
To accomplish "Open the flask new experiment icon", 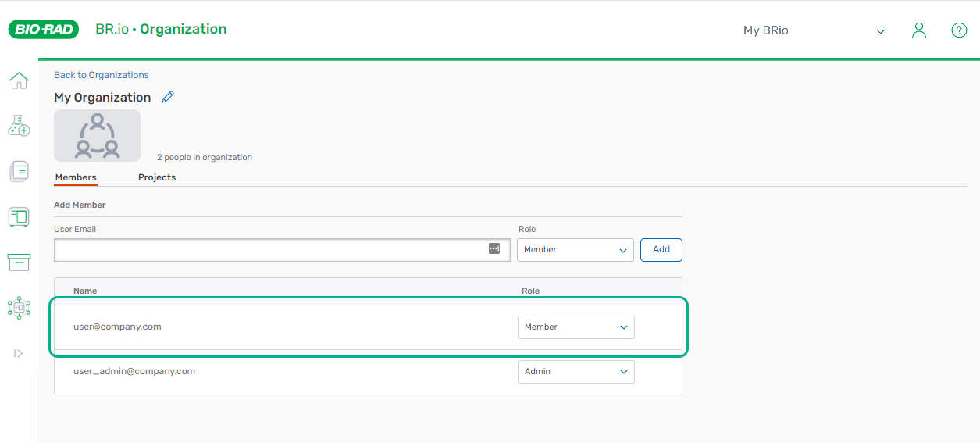I will point(19,125).
